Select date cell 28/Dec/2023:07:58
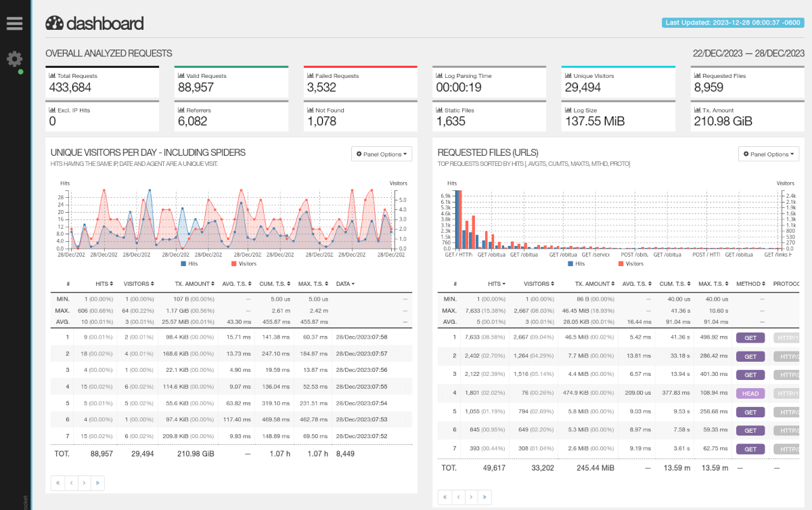Screen dimensions: 812x510 362,337
